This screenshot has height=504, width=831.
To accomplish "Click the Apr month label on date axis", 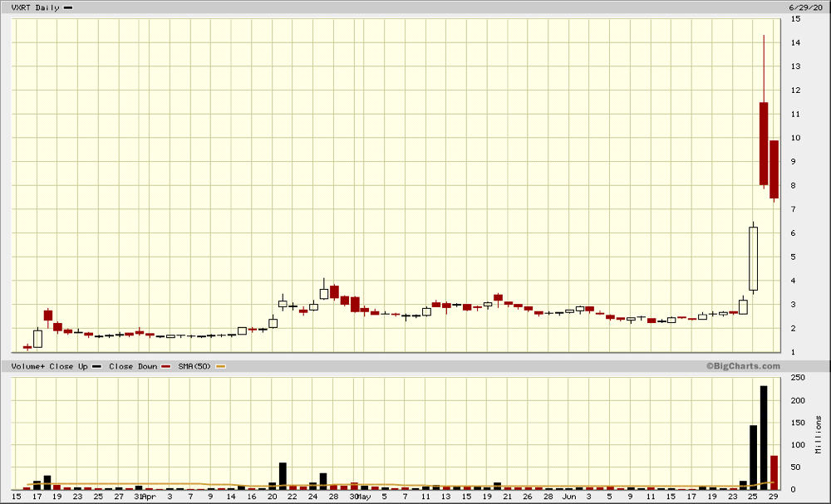I will 149,497.
